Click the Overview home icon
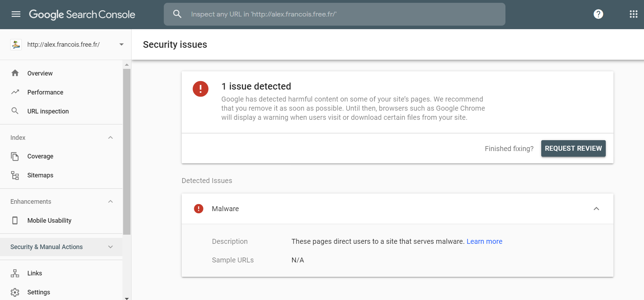 pyautogui.click(x=15, y=73)
